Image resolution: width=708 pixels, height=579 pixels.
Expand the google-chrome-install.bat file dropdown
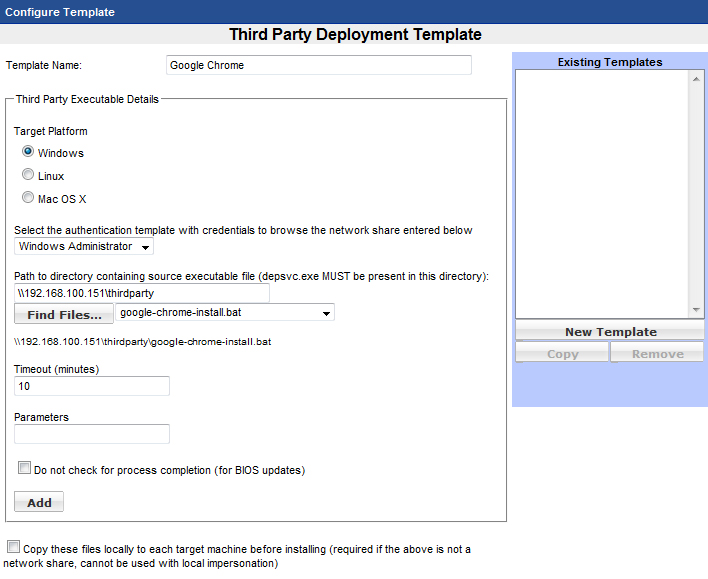225,313
